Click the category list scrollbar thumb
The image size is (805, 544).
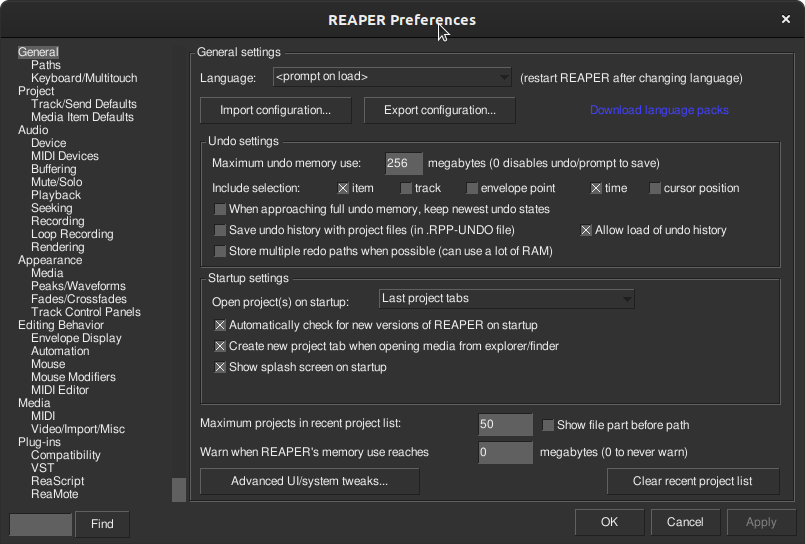[x=179, y=490]
